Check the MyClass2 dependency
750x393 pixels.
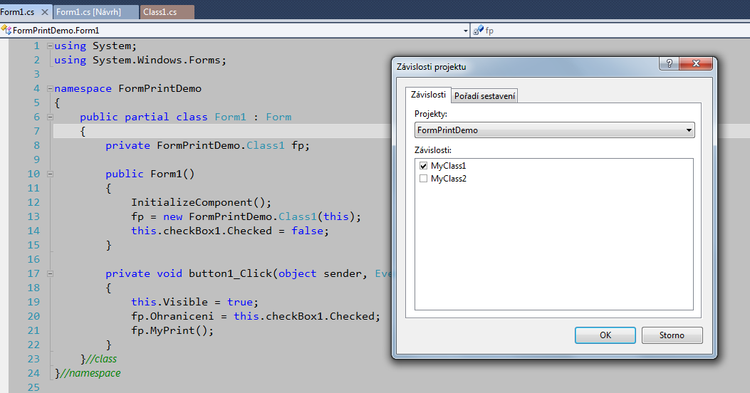[x=423, y=179]
